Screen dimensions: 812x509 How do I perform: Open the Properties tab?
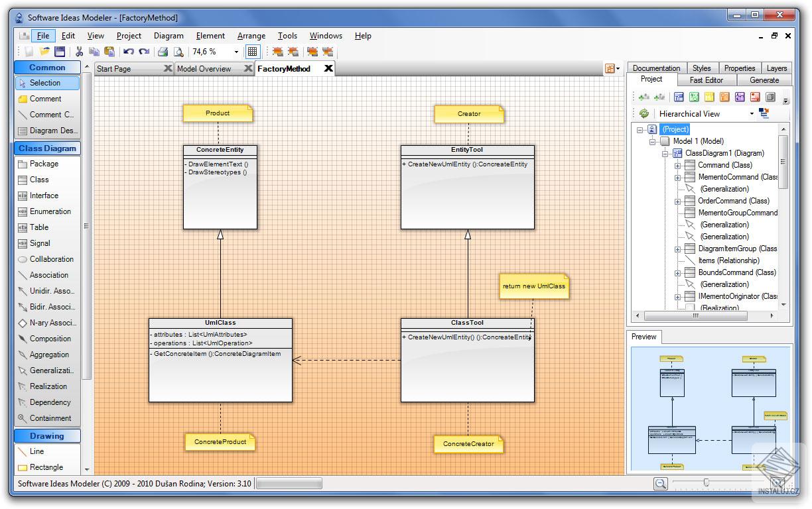point(740,68)
